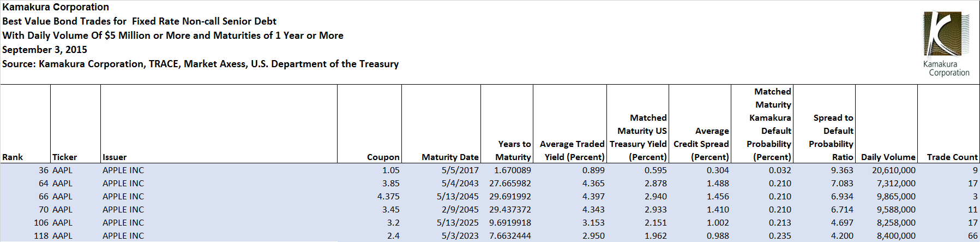Click the rank 106 cell
Viewport: 980px width, 242px height.
tap(41, 223)
